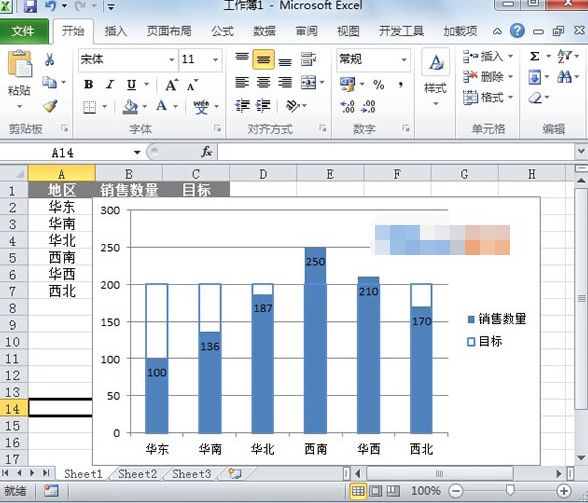Toggle bold formatting
The image size is (588, 503).
(88, 85)
